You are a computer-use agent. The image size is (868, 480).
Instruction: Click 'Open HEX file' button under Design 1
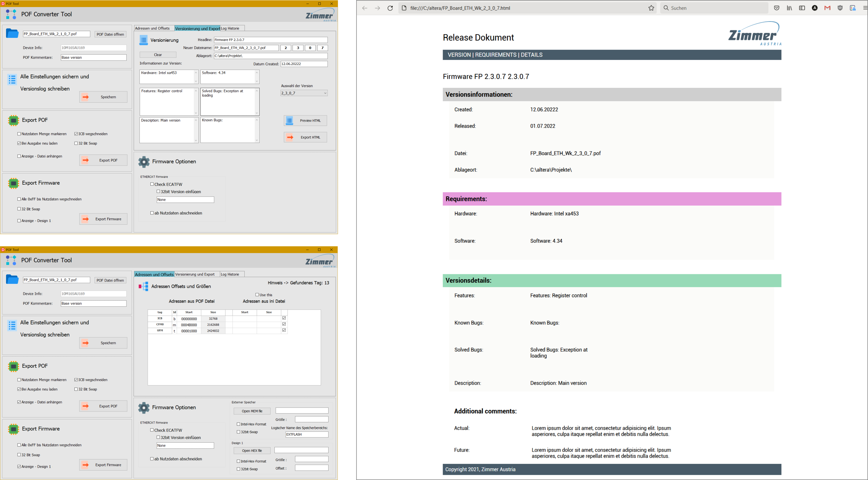pos(252,451)
